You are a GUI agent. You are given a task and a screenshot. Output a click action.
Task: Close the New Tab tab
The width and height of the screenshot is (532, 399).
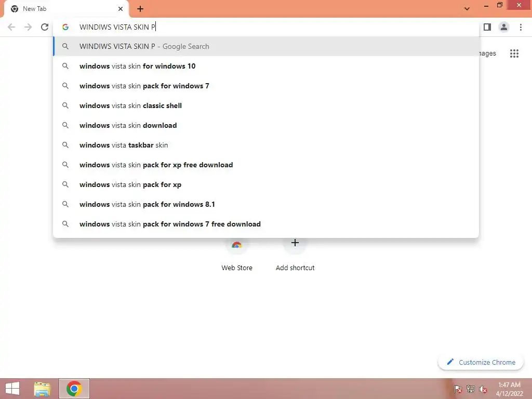(121, 9)
